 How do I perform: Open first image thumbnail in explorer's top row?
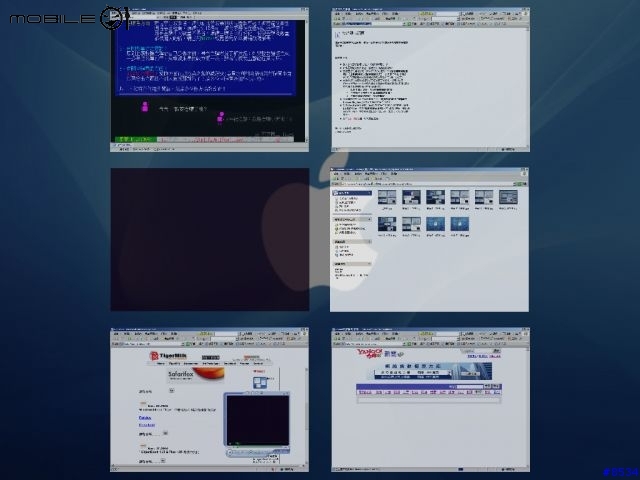pyautogui.click(x=387, y=198)
